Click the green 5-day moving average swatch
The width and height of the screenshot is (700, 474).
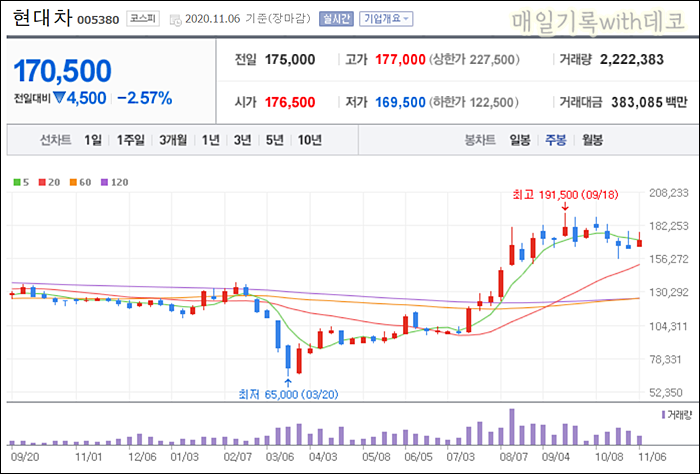pos(17,182)
